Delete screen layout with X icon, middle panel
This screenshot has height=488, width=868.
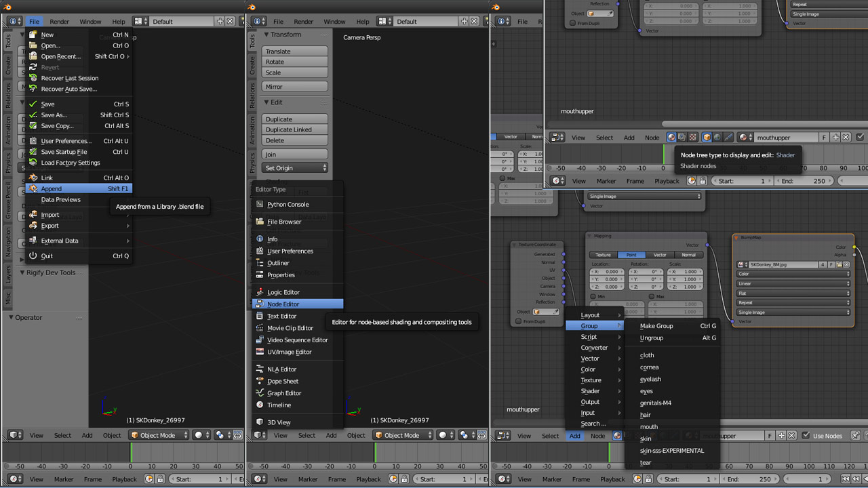(x=474, y=21)
